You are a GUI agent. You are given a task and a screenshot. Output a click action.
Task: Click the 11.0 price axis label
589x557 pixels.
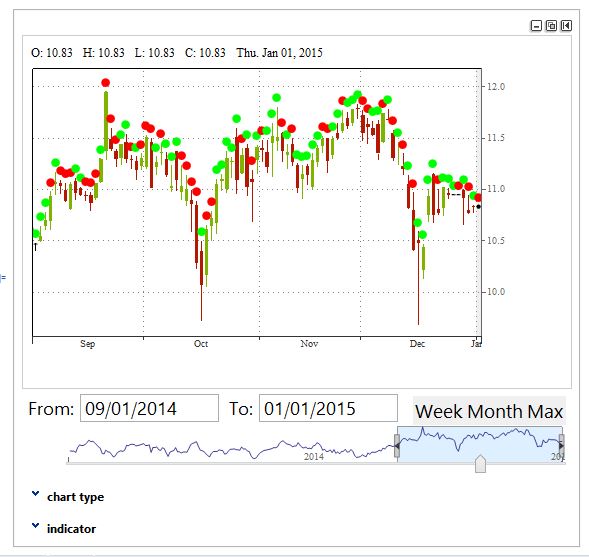(496, 189)
